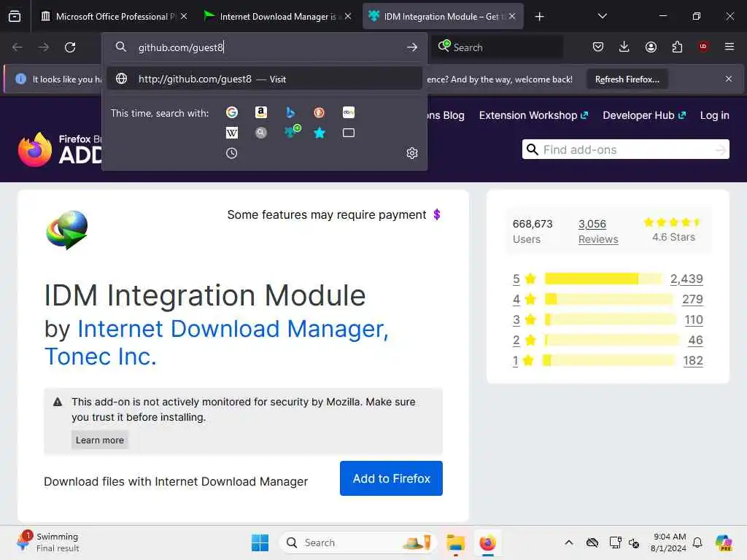The width and height of the screenshot is (747, 560).
Task: Close the Microsoft Office Professional tab
Action: point(184,17)
